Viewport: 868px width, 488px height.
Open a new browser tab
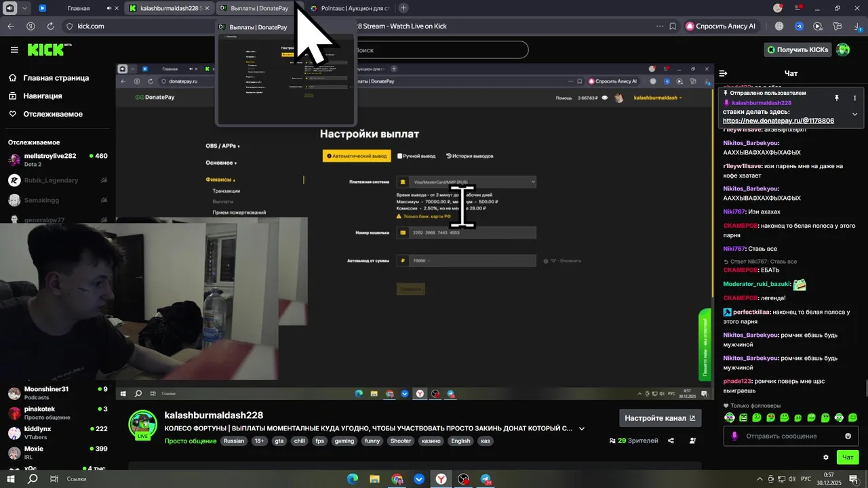click(x=403, y=8)
